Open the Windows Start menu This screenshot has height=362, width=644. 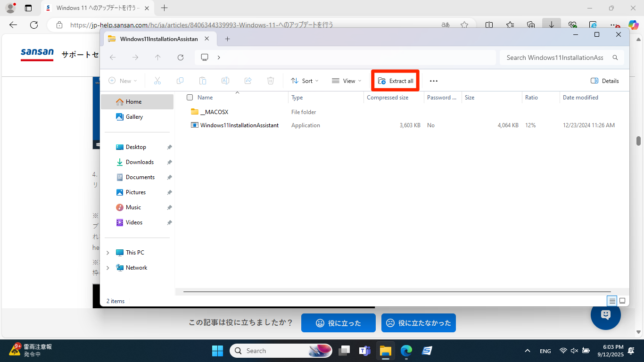click(217, 351)
